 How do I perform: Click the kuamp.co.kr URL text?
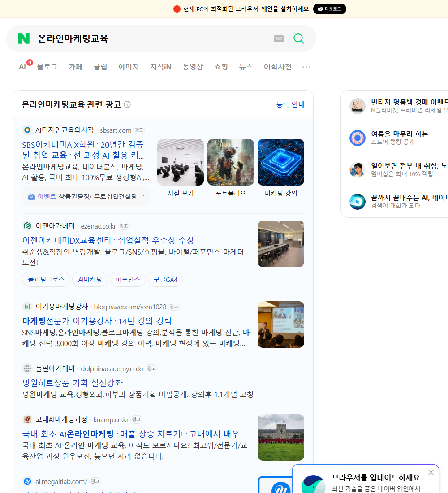(x=111, y=420)
